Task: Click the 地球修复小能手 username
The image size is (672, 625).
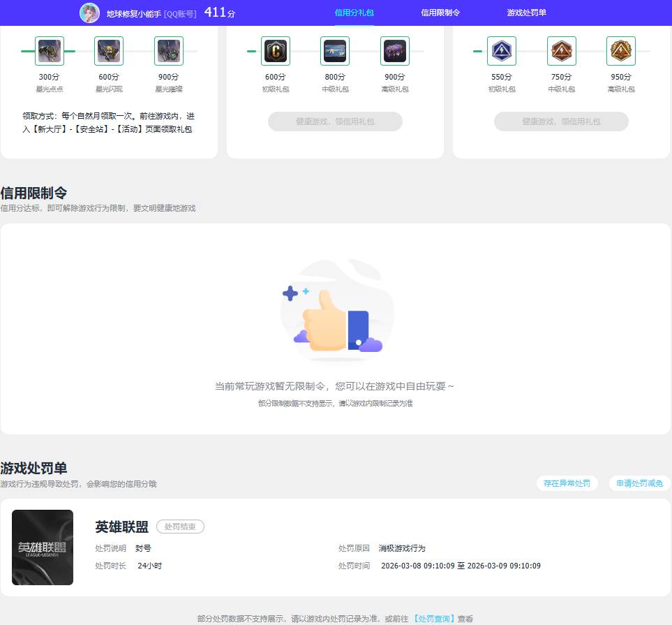Action: pyautogui.click(x=134, y=14)
